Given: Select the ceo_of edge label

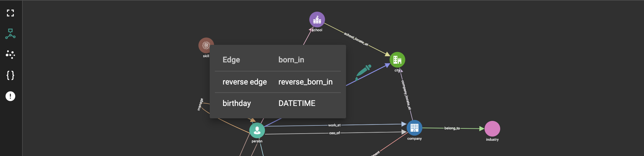Looking at the screenshot, I should click(334, 133).
